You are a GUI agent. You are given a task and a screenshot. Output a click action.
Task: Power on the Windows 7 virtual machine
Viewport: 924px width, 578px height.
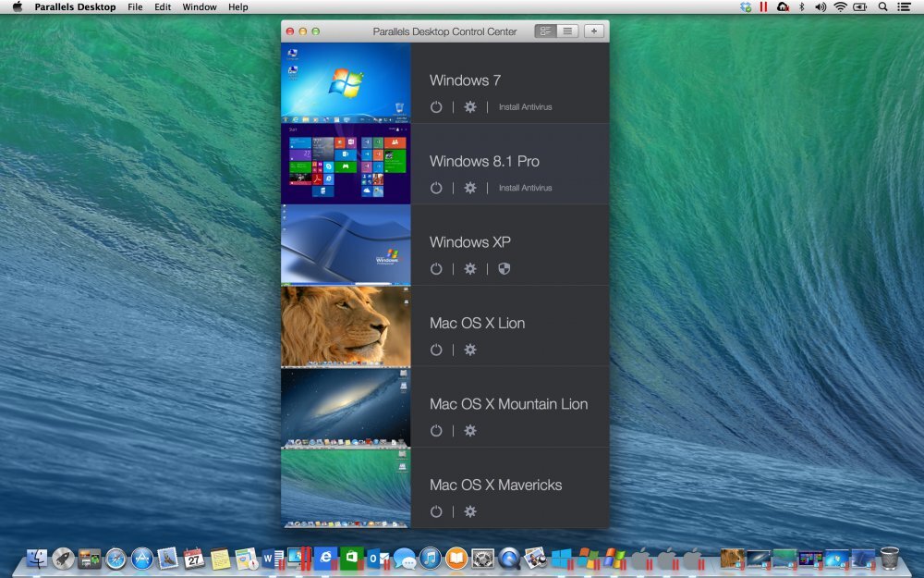[x=435, y=106]
